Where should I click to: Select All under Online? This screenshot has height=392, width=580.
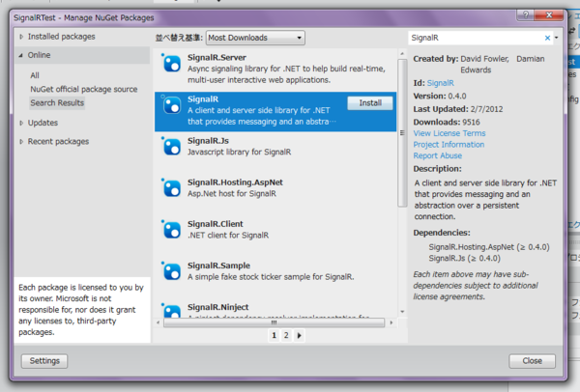[35, 75]
